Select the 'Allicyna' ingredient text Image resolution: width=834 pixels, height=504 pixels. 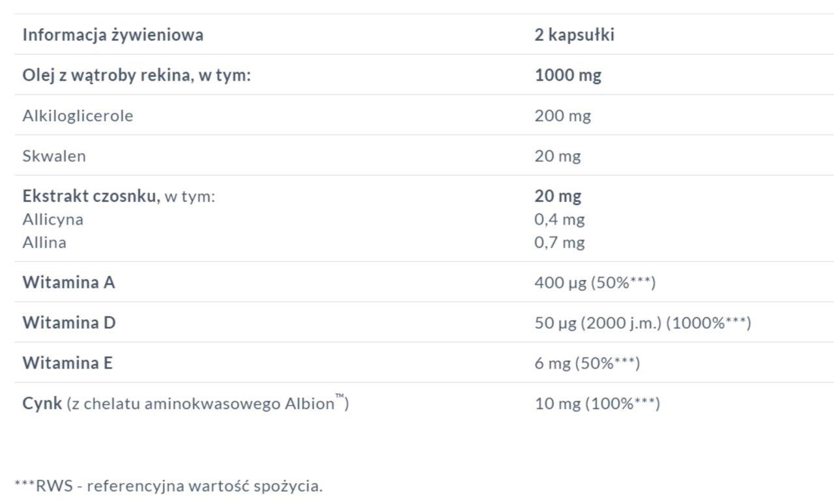pyautogui.click(x=53, y=219)
